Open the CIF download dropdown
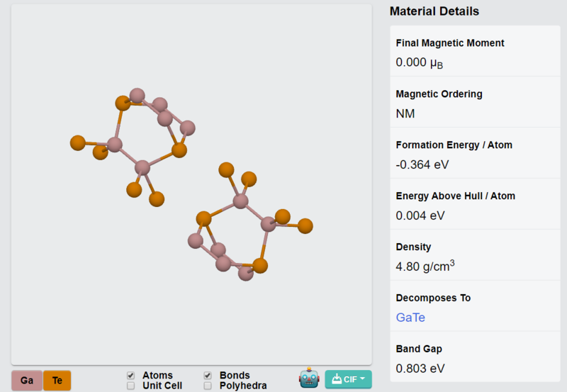The height and width of the screenshot is (392, 567). click(348, 379)
